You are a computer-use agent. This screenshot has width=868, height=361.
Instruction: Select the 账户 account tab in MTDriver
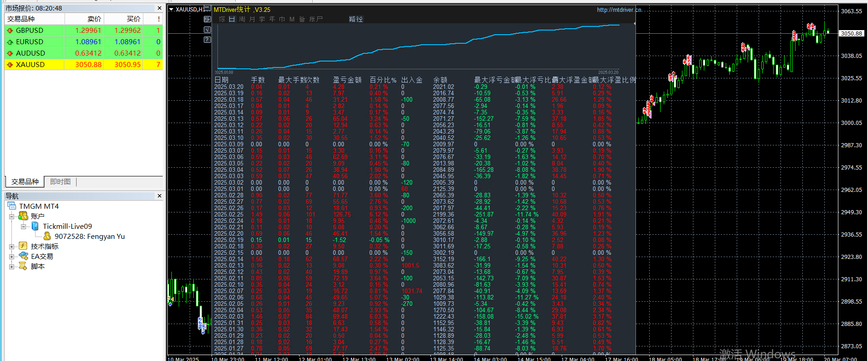tap(316, 19)
